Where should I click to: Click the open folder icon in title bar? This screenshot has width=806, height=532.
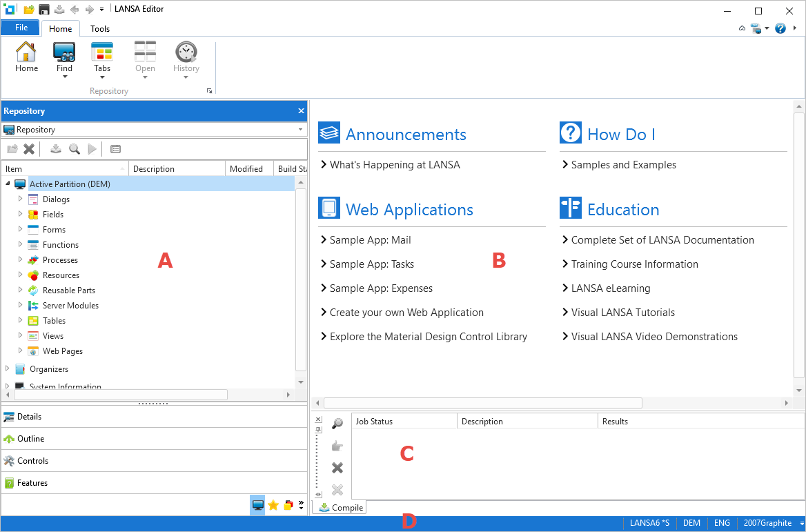click(x=29, y=9)
